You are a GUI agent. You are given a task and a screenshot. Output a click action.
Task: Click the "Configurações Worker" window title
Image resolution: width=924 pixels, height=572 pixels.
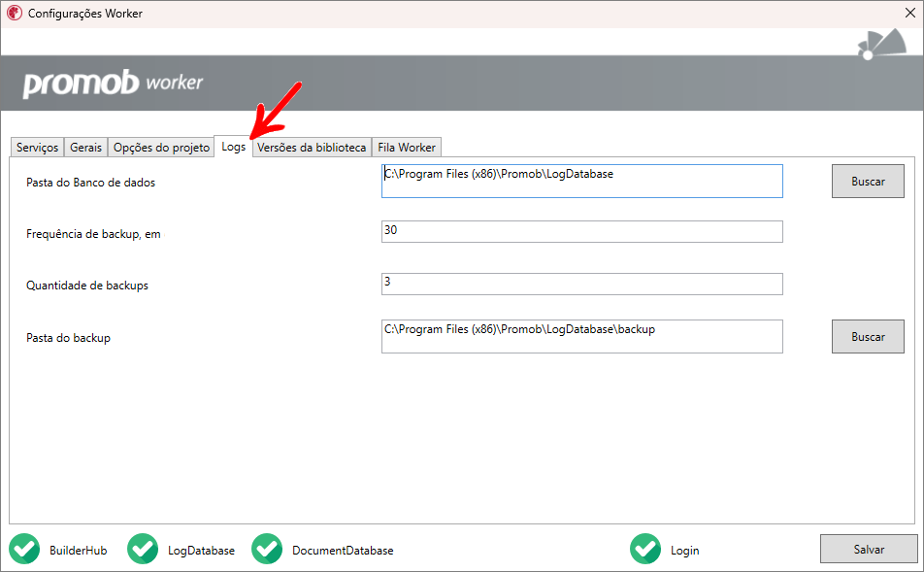85,14
